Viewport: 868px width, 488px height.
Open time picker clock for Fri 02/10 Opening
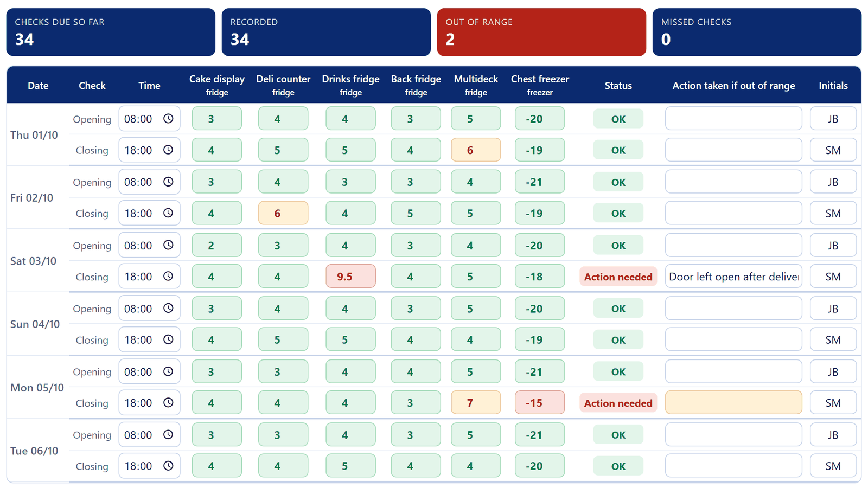tap(168, 182)
